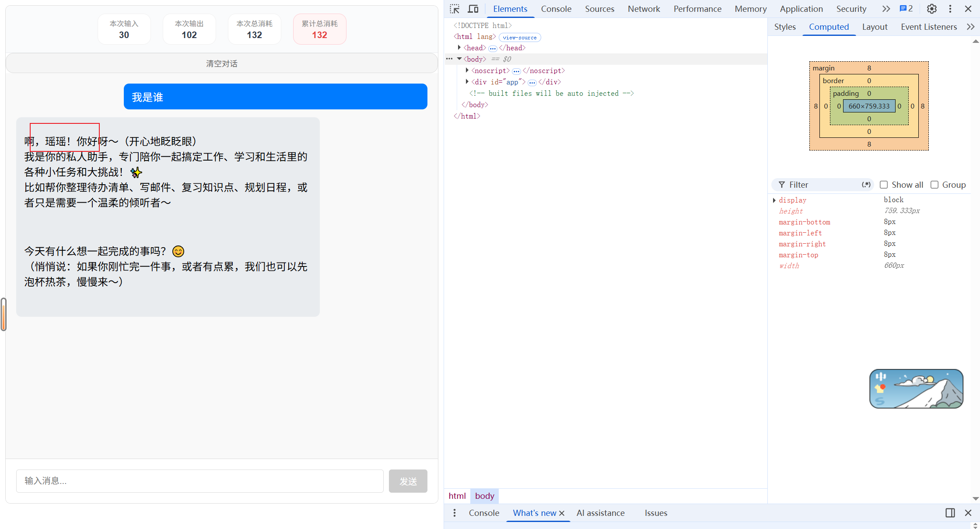The height and width of the screenshot is (529, 980).
Task: Toggle regex filter icon in Filter box
Action: point(866,185)
